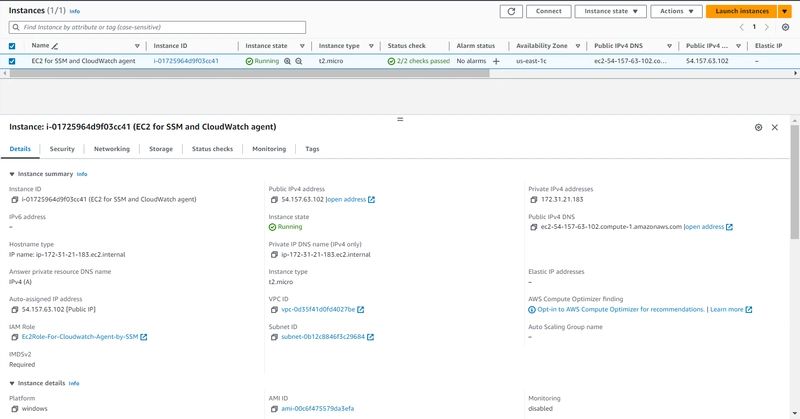Open subnet link subnet-0b12c8846f3c29684

tap(328, 337)
